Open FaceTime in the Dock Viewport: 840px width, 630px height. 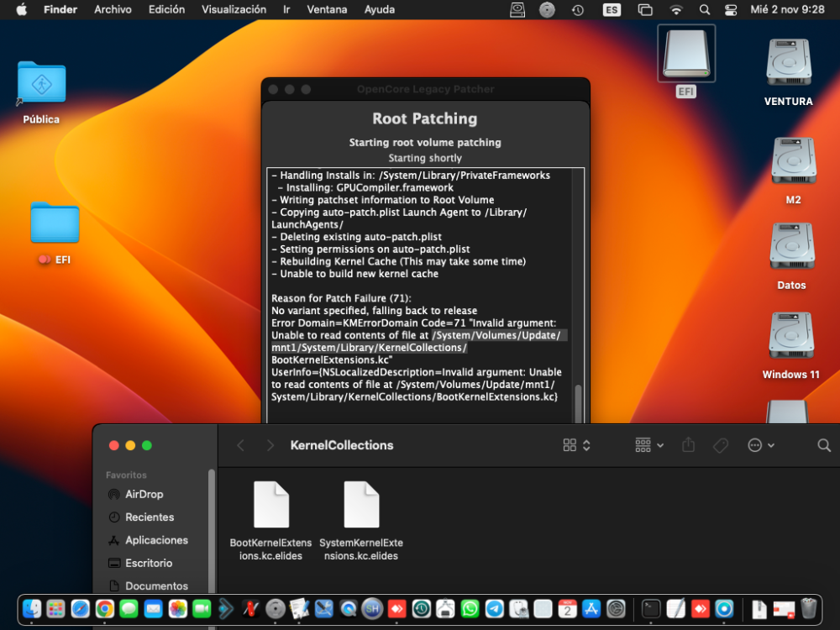click(x=202, y=608)
